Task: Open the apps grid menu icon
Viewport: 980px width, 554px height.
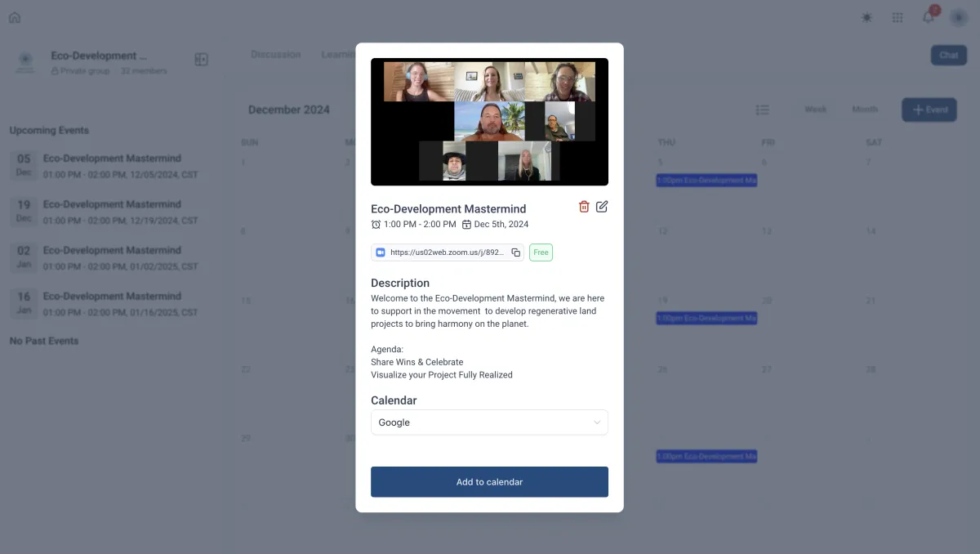Action: coord(898,17)
